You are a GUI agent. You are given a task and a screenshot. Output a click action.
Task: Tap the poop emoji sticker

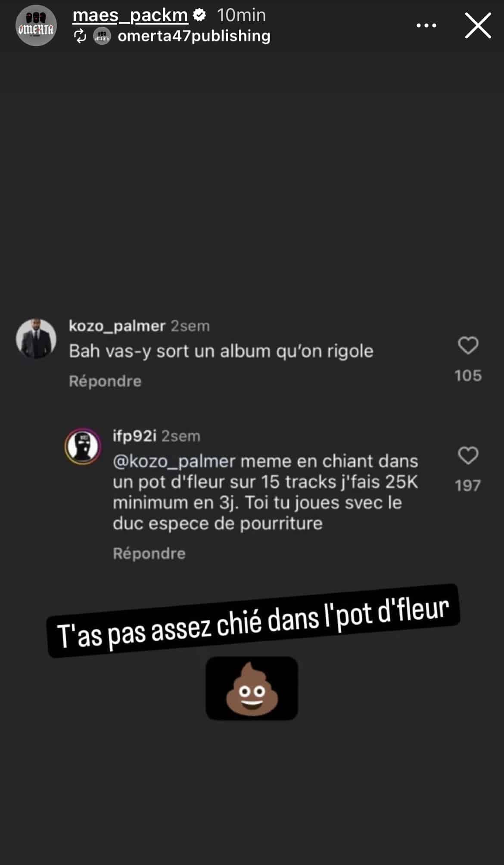point(252,688)
